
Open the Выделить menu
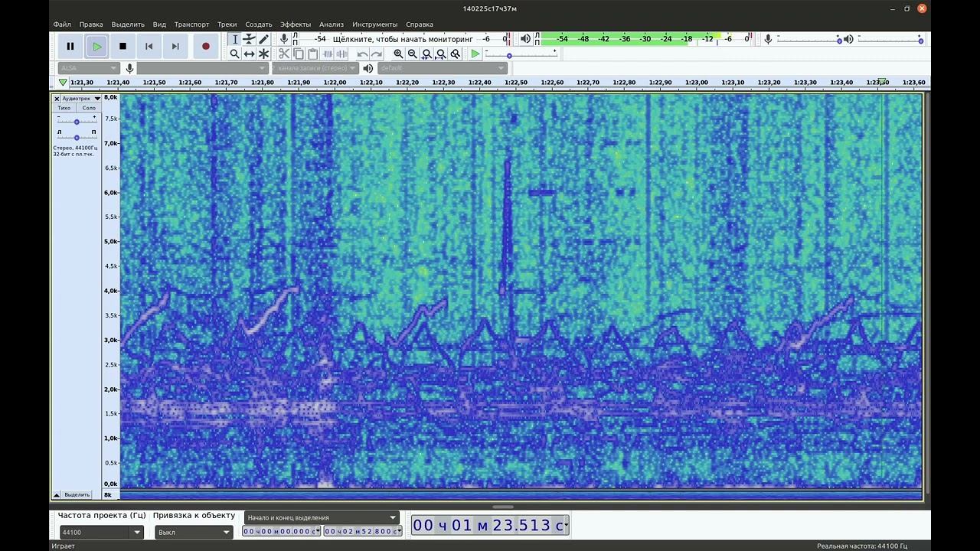coord(128,24)
